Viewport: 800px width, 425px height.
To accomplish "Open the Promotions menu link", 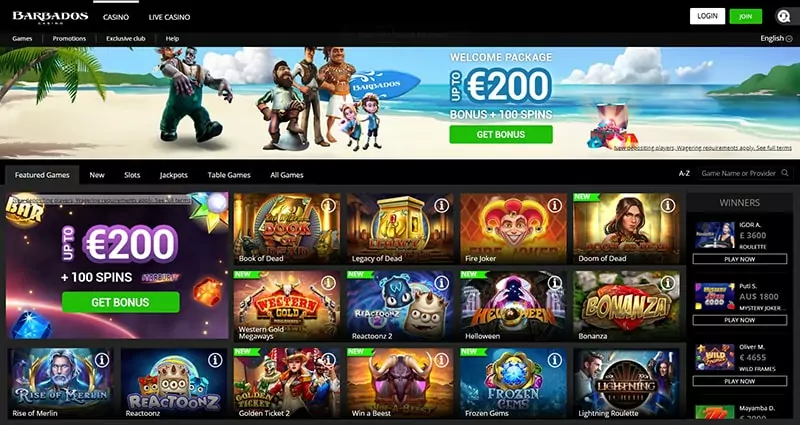I will pos(69,38).
